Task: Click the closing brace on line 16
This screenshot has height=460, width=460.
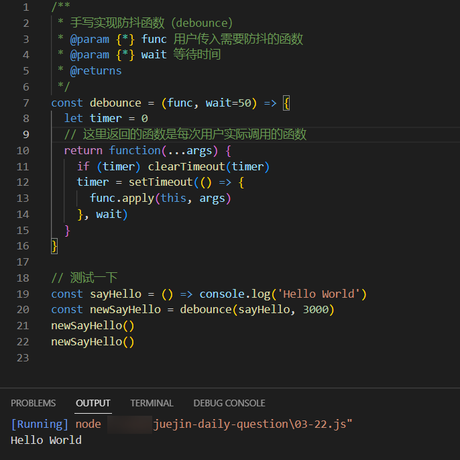Action: (x=54, y=246)
